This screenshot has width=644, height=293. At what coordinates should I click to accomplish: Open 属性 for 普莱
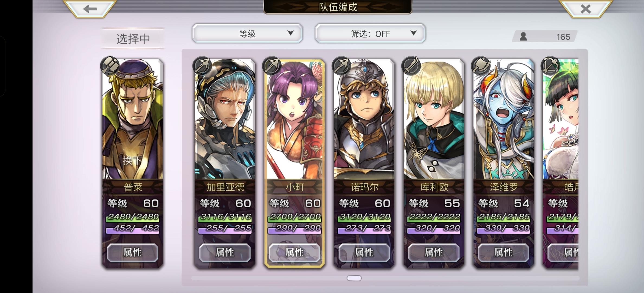133,253
